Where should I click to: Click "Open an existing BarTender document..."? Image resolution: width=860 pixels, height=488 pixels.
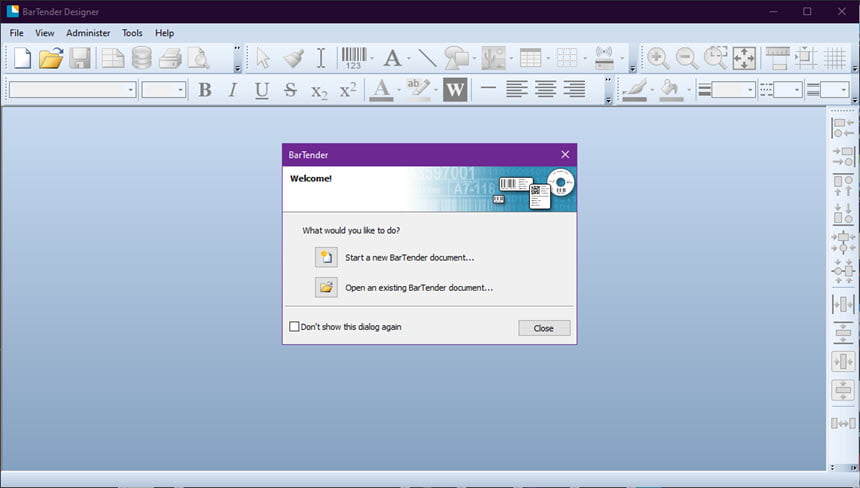pos(419,288)
